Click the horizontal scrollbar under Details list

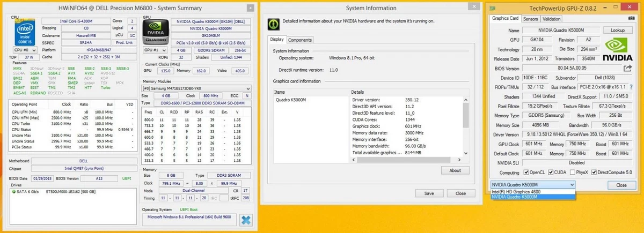pos(402,159)
